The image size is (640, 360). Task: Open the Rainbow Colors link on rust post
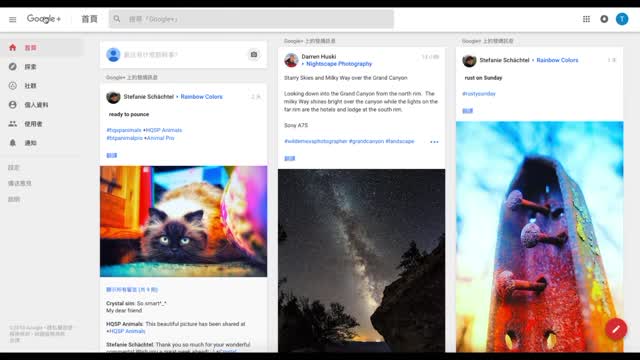pyautogui.click(x=557, y=60)
